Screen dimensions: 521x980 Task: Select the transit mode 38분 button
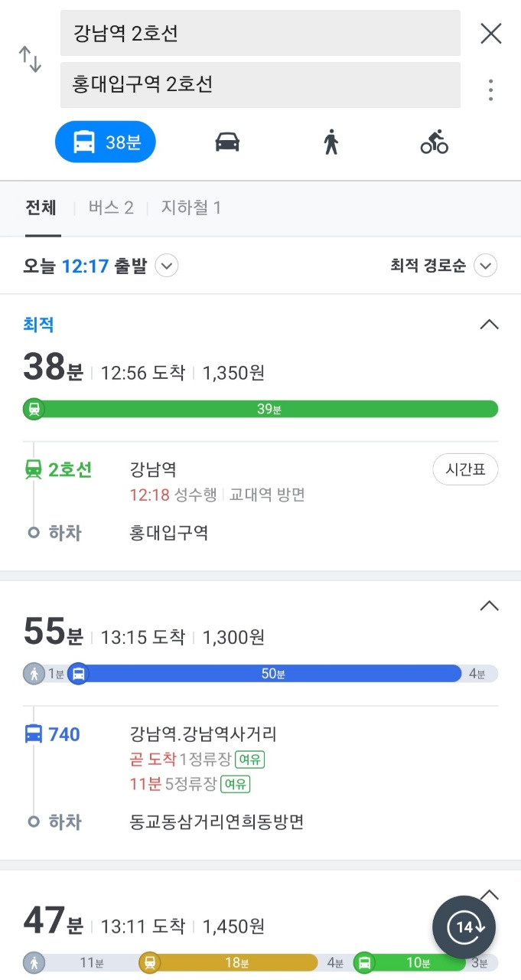coord(106,142)
